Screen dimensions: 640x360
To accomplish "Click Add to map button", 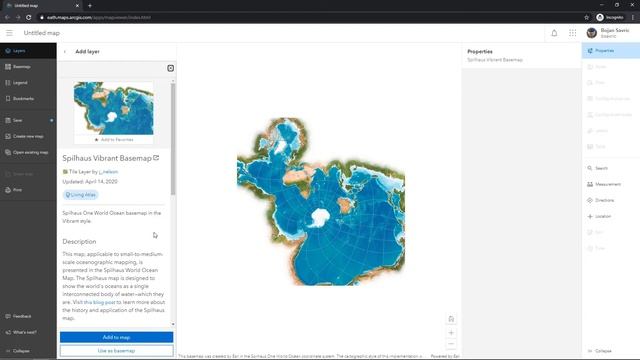I will [x=116, y=337].
